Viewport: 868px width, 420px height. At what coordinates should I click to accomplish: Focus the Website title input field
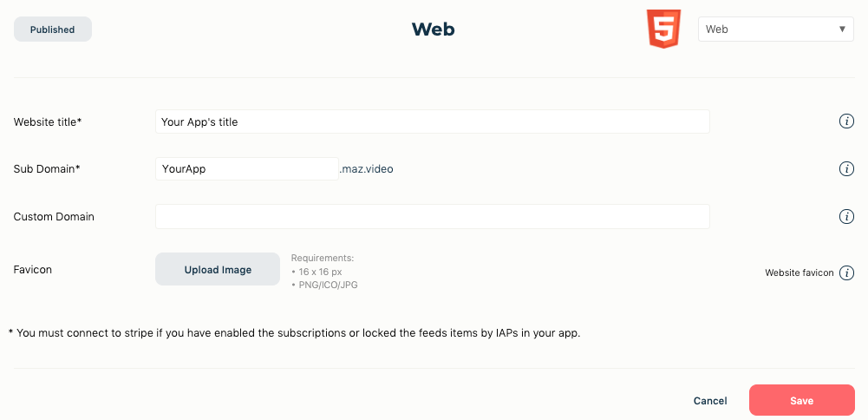pyautogui.click(x=433, y=121)
